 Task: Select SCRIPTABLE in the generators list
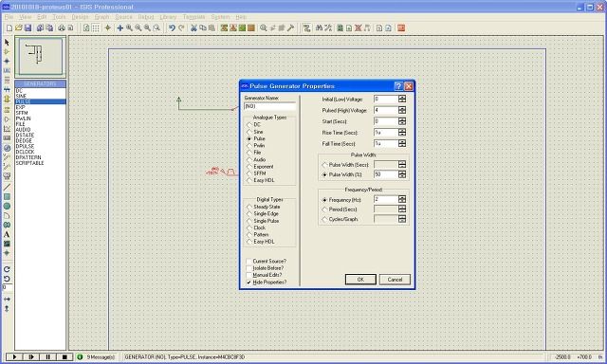29,163
